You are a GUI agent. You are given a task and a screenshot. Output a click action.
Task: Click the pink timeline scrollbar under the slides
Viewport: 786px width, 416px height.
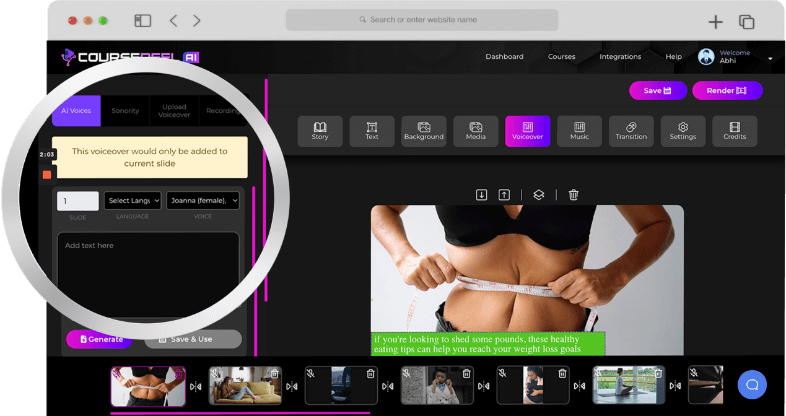point(240,413)
